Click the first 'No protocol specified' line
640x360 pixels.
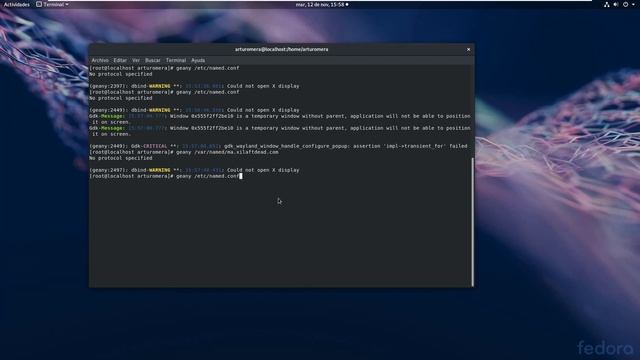[120, 74]
